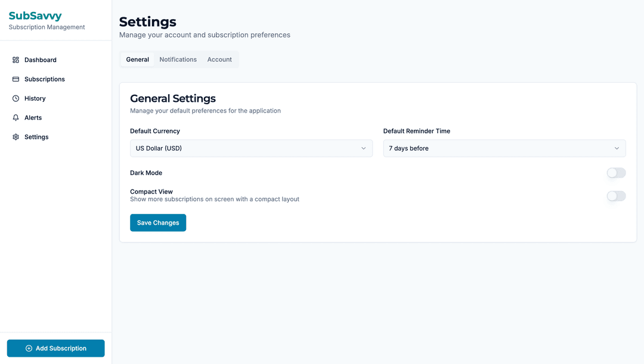Select the Subscriptions card icon
644x364 pixels.
[14, 79]
